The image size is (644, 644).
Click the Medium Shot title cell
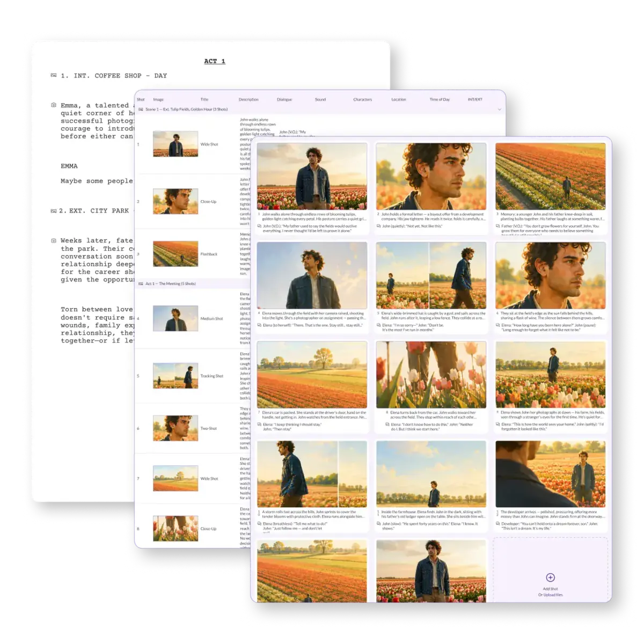pyautogui.click(x=211, y=319)
